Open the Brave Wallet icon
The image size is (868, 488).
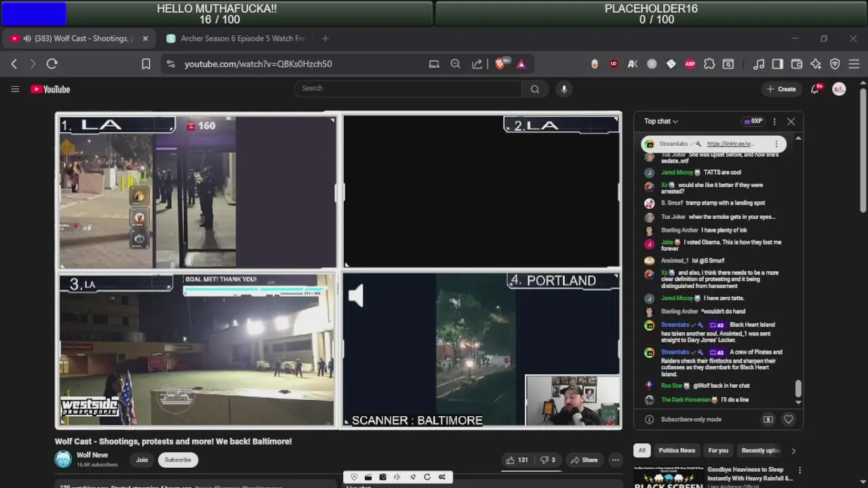(797, 64)
